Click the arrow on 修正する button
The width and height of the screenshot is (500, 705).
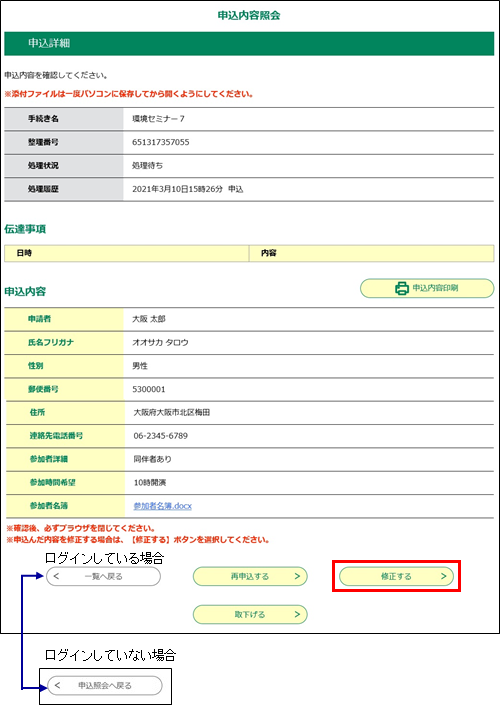coord(443,576)
